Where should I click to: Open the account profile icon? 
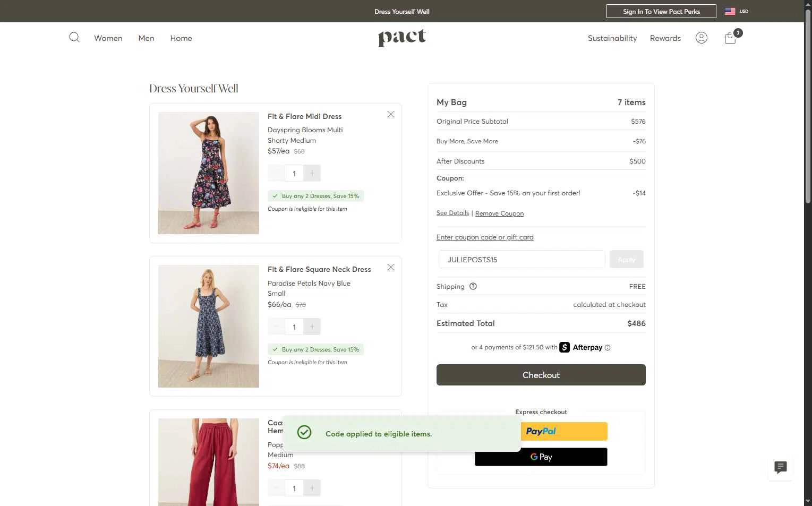click(x=702, y=38)
